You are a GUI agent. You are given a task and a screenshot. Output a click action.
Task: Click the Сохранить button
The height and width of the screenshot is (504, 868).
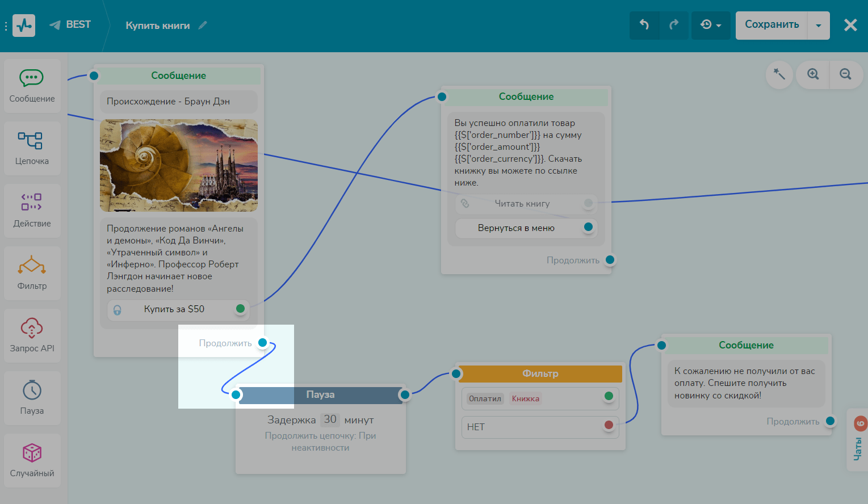pos(771,25)
